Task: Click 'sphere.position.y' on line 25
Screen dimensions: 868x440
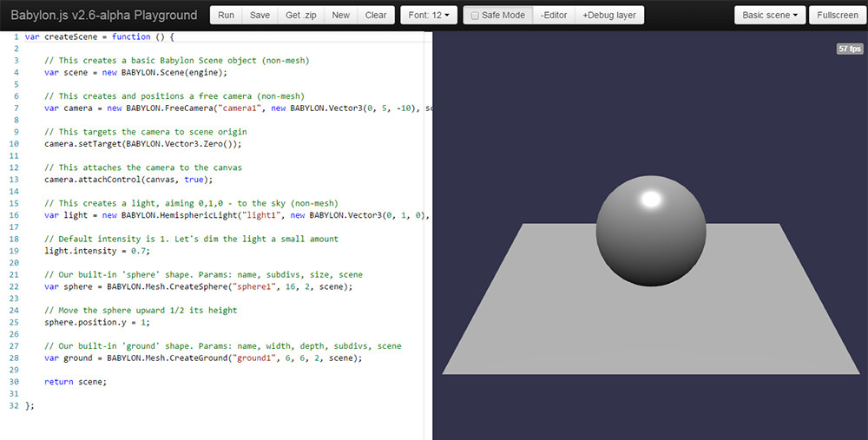Action: tap(85, 322)
